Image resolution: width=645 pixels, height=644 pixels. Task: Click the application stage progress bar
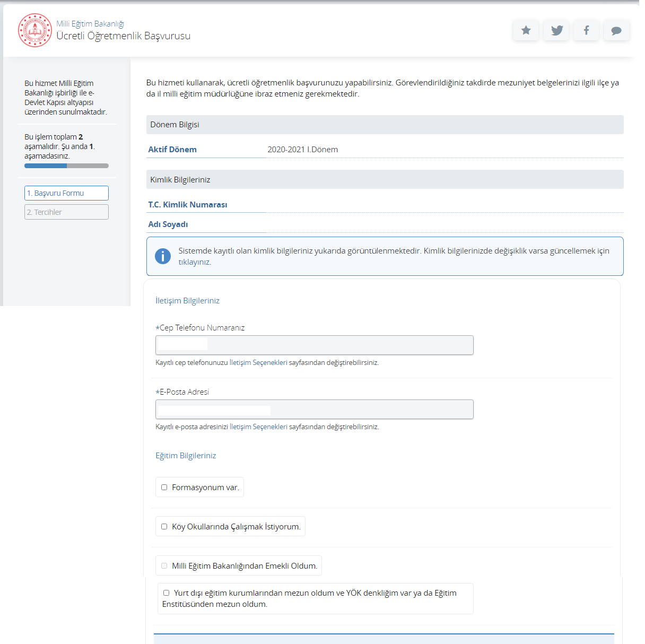(x=66, y=166)
